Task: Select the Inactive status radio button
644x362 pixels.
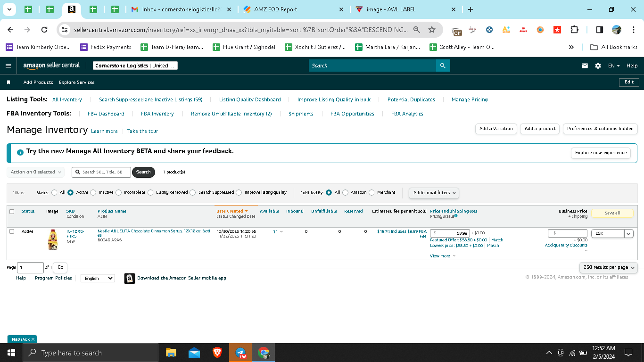Action: click(x=93, y=192)
